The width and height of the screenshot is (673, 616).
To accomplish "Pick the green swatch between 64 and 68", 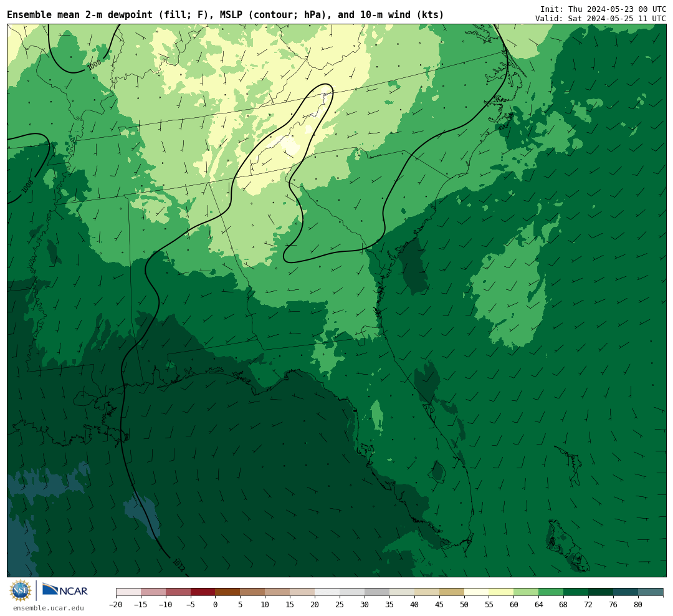I will tap(551, 592).
